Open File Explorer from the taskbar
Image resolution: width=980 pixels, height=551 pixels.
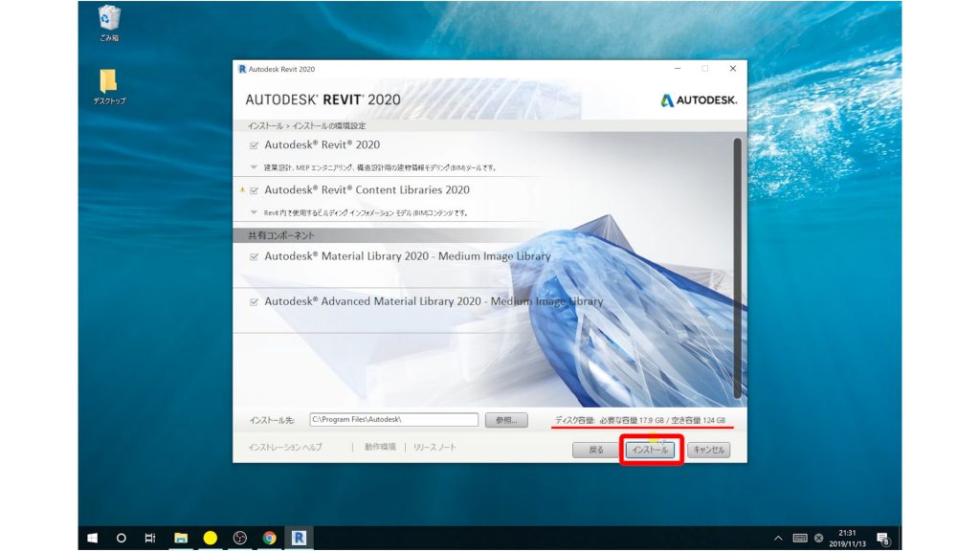click(180, 538)
